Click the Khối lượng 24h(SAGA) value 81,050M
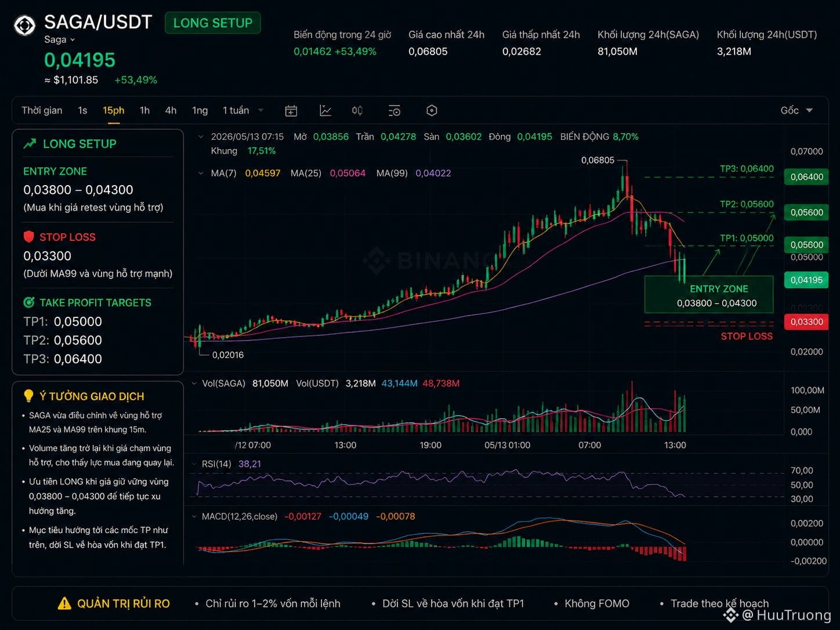This screenshot has width=840, height=630. (x=617, y=52)
